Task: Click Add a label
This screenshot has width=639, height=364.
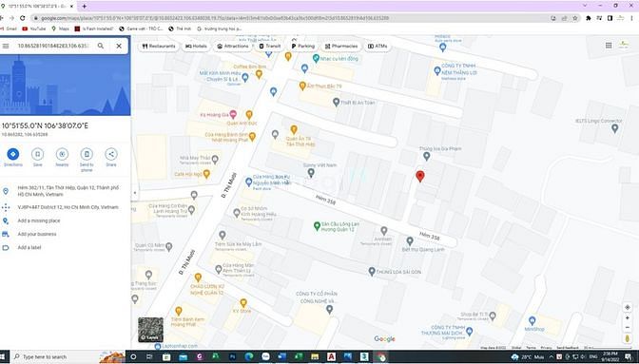Action: [x=29, y=247]
